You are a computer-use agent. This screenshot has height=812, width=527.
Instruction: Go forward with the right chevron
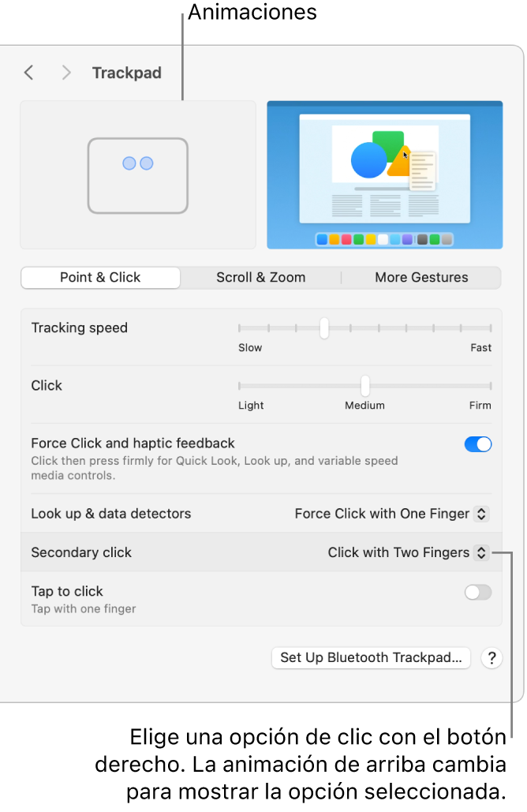(x=66, y=73)
